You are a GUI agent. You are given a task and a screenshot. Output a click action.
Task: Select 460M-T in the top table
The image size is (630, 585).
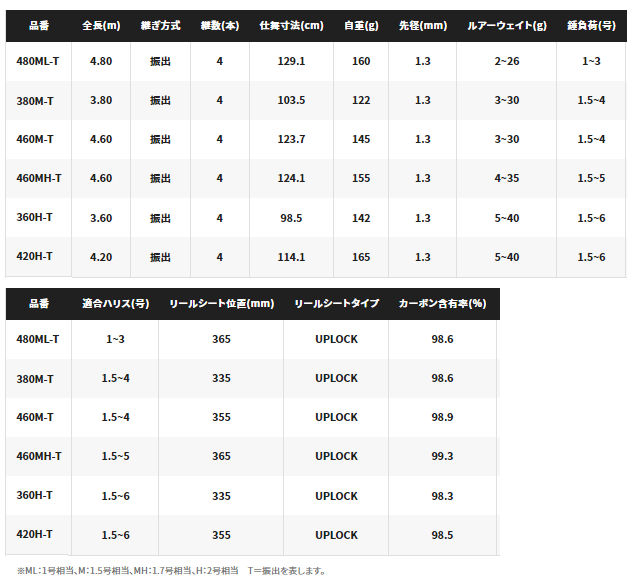tap(35, 139)
